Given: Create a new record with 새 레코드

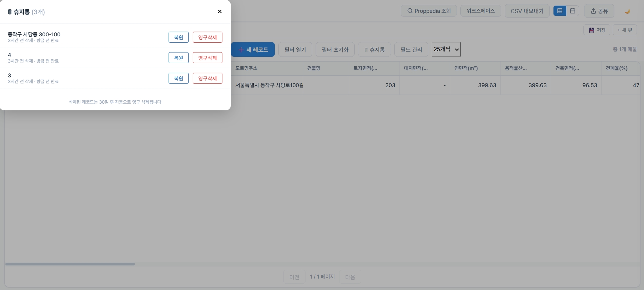Looking at the screenshot, I should coord(253,49).
